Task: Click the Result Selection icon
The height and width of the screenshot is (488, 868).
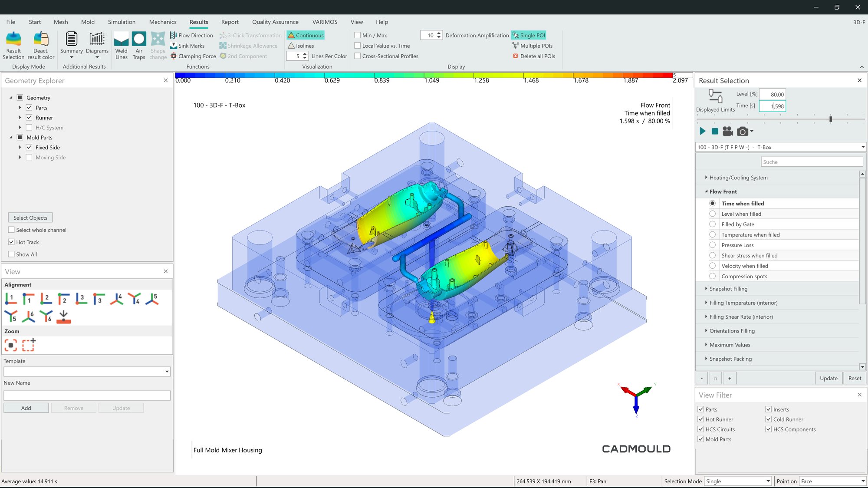Action: point(13,45)
